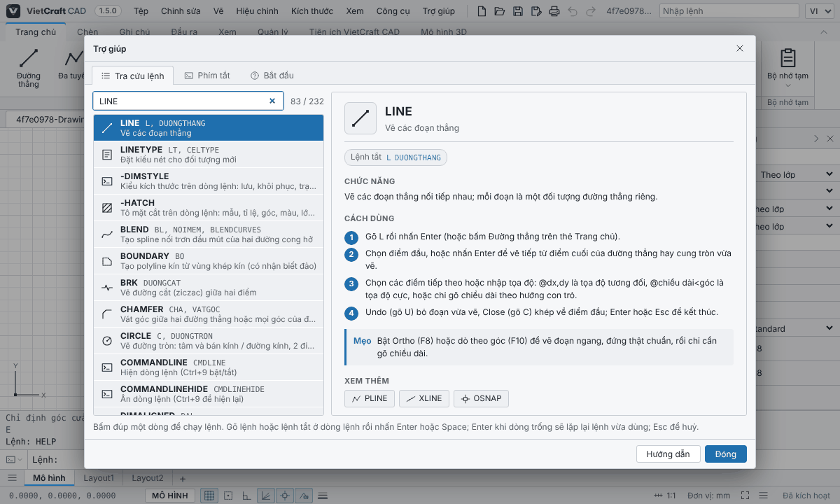Open the command history dropdown beside Lệnh
The width and height of the screenshot is (840, 504).
(14, 460)
